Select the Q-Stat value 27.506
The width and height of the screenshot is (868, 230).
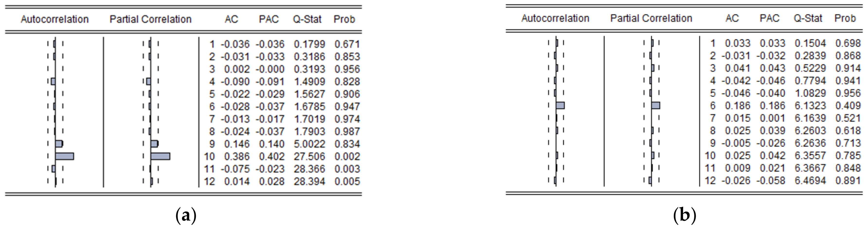point(309,156)
